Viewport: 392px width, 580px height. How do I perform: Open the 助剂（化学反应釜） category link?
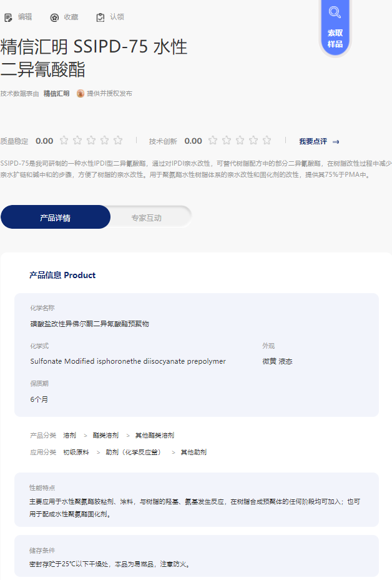click(134, 452)
